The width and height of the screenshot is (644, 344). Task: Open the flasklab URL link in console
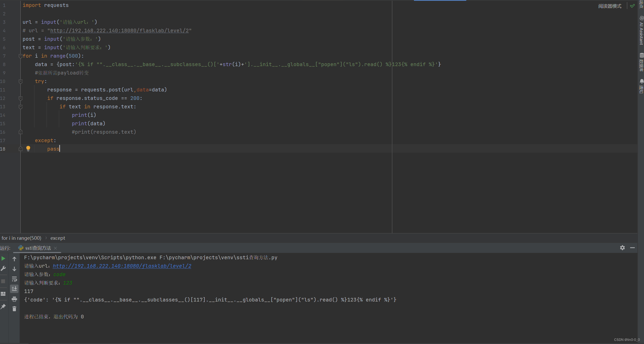click(122, 266)
